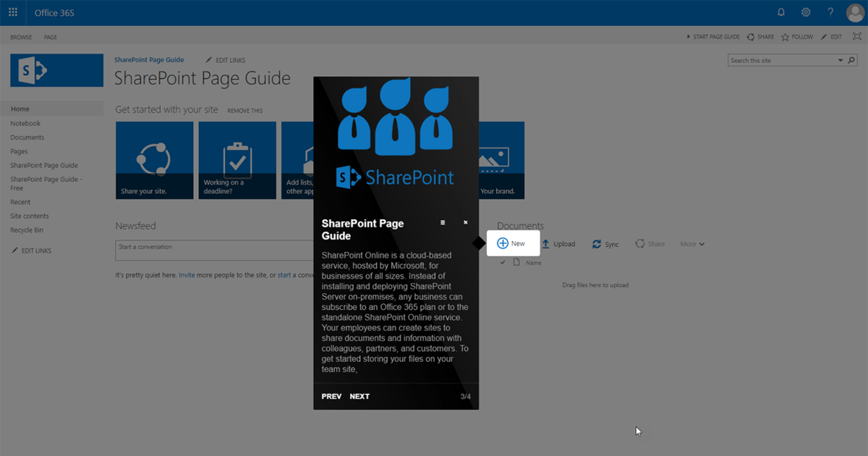Open the More dropdown in Documents toolbar
Image resolution: width=868 pixels, height=456 pixels.
coord(691,244)
